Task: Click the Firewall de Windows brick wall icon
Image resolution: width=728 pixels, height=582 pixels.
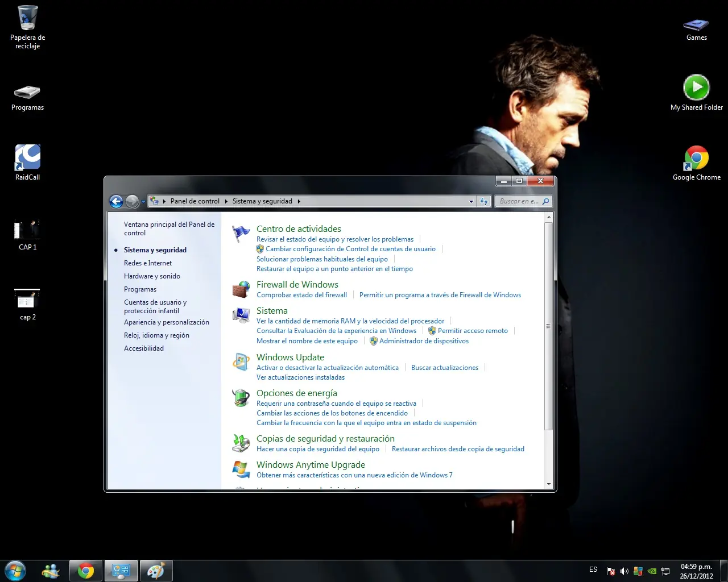Action: (241, 289)
